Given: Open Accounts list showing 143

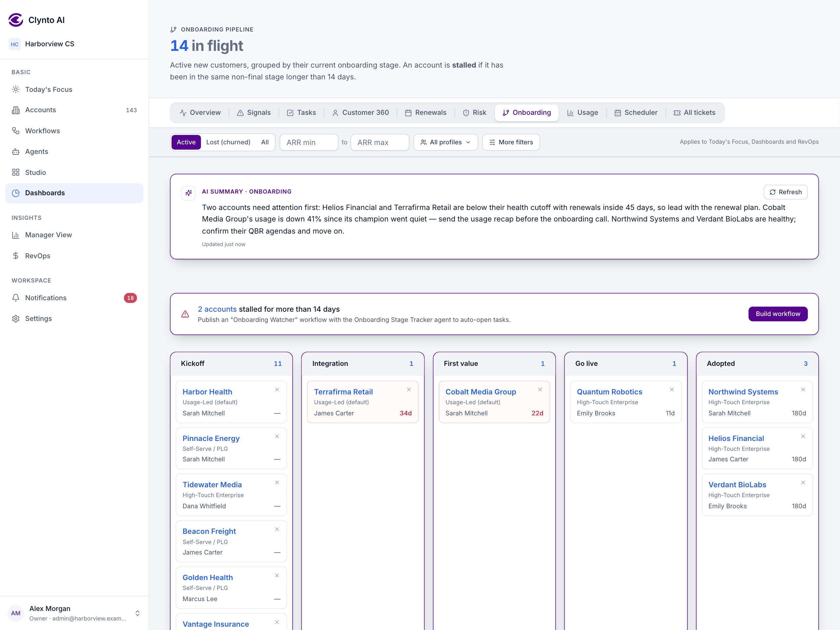Looking at the screenshot, I should 74,110.
